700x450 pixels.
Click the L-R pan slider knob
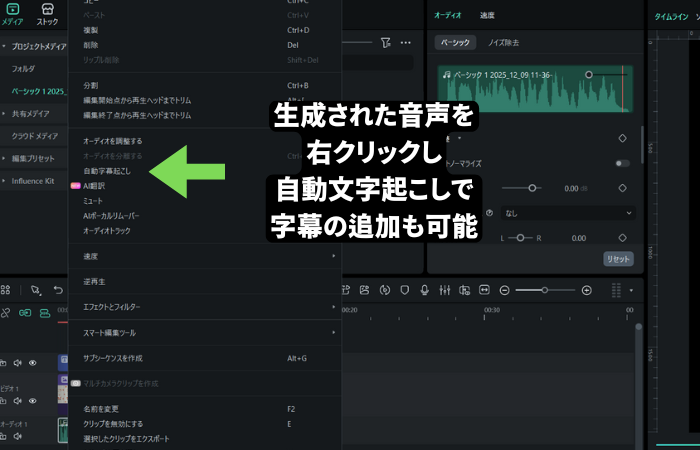click(520, 238)
